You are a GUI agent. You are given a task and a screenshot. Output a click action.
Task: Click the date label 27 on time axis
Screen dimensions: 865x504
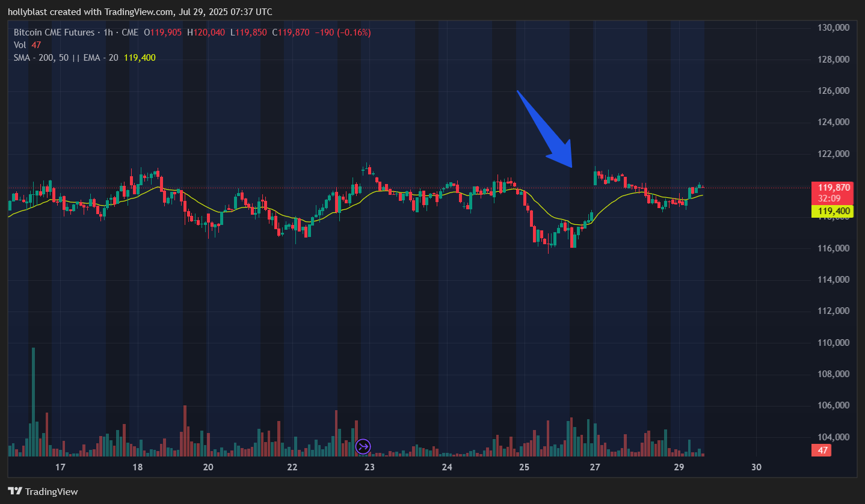(x=595, y=467)
